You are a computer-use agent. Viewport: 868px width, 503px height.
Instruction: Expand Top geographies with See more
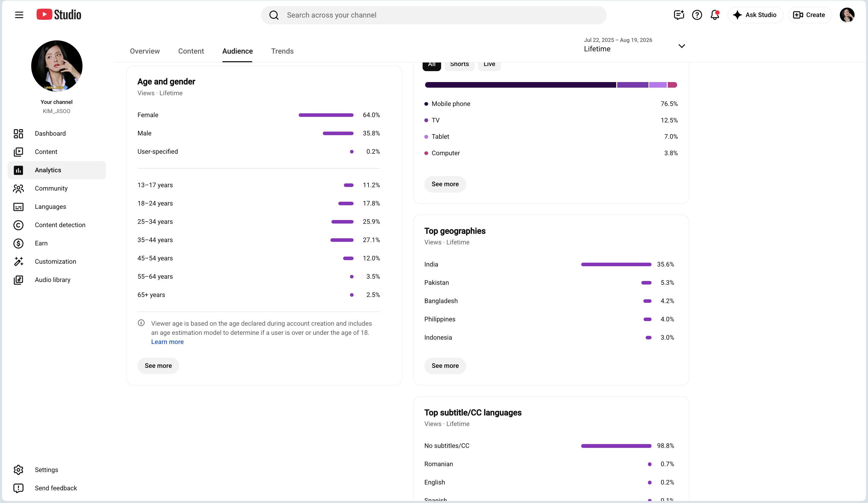445,366
